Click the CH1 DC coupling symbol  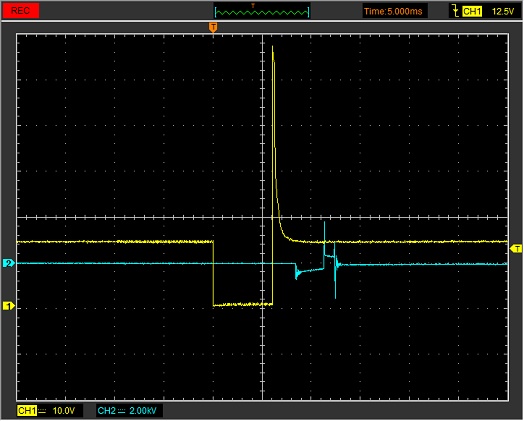point(42,411)
